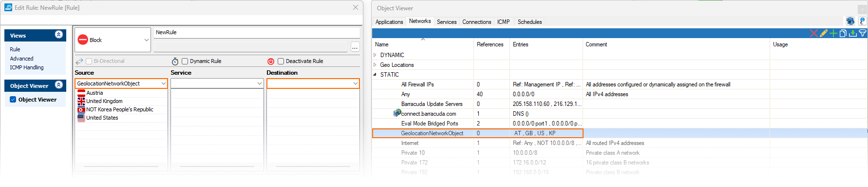Switch to the Schedules tab

pos(530,22)
